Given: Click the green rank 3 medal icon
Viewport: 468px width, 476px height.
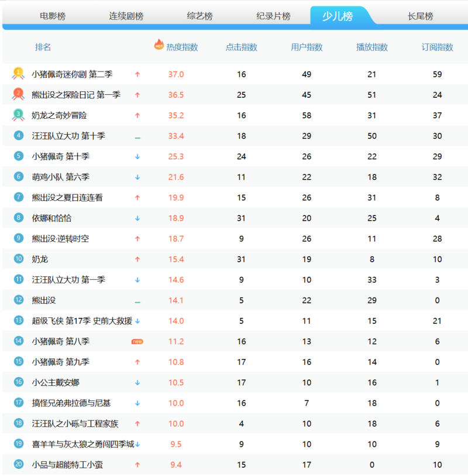Looking at the screenshot, I should pyautogui.click(x=18, y=115).
